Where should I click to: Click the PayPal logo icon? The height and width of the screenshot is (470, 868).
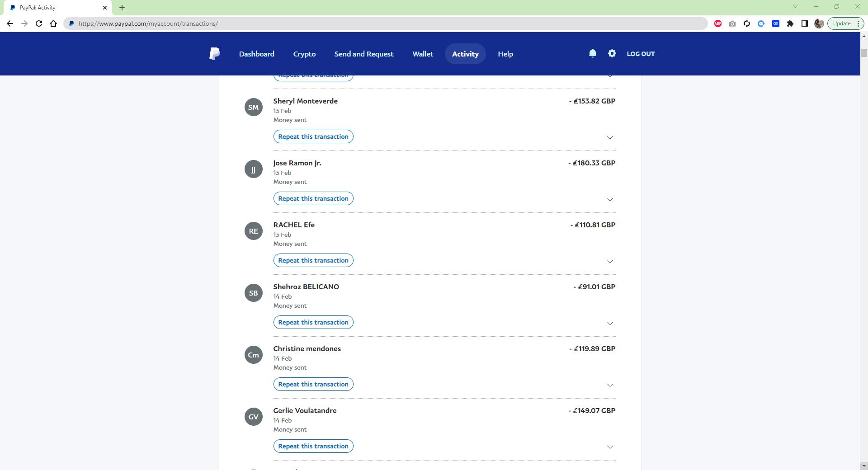pyautogui.click(x=214, y=54)
